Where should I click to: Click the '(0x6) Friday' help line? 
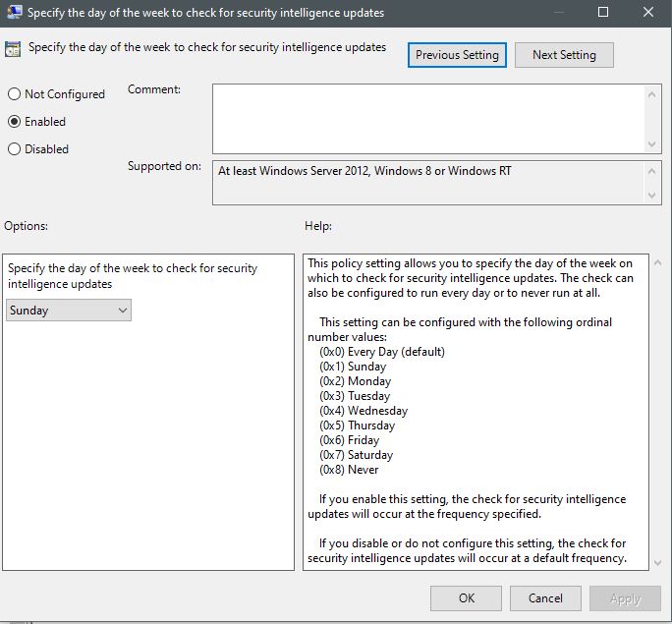350,440
